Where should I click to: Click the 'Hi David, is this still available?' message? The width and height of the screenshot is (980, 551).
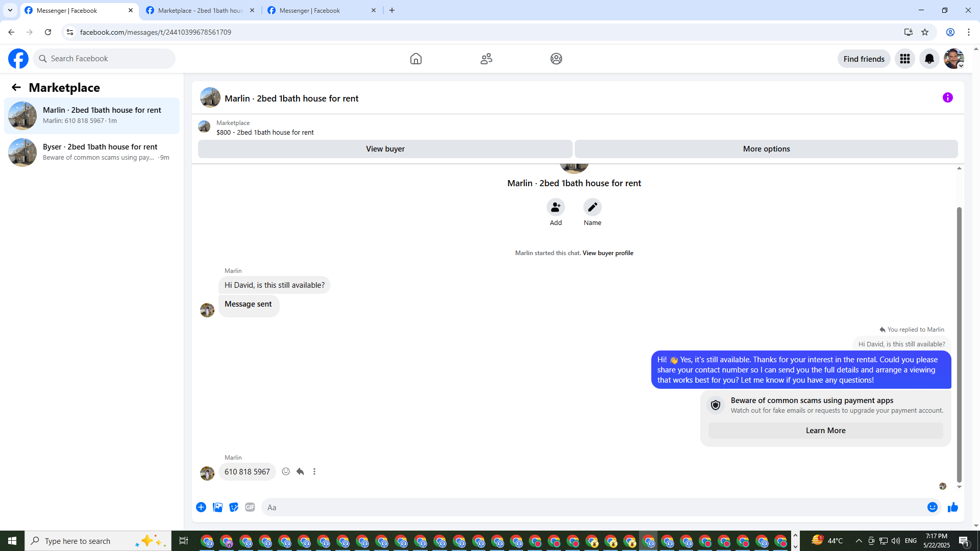[x=275, y=285]
